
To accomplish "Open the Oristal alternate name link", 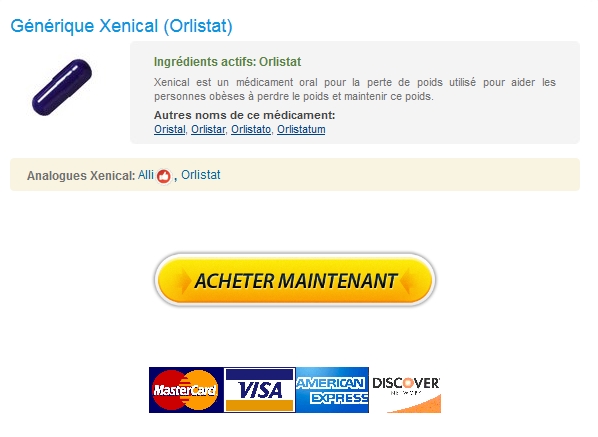I will [x=169, y=130].
